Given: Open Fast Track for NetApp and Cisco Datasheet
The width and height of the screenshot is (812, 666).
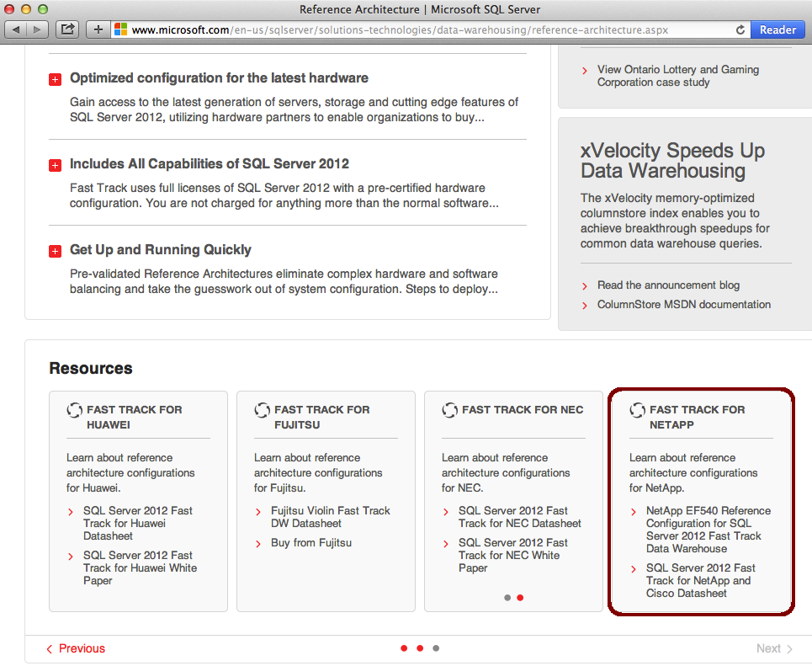Looking at the screenshot, I should pos(700,580).
